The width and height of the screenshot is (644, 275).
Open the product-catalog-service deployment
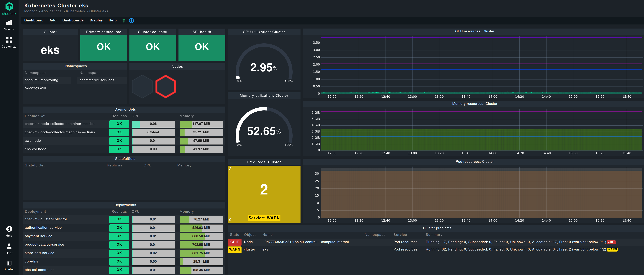(x=44, y=244)
